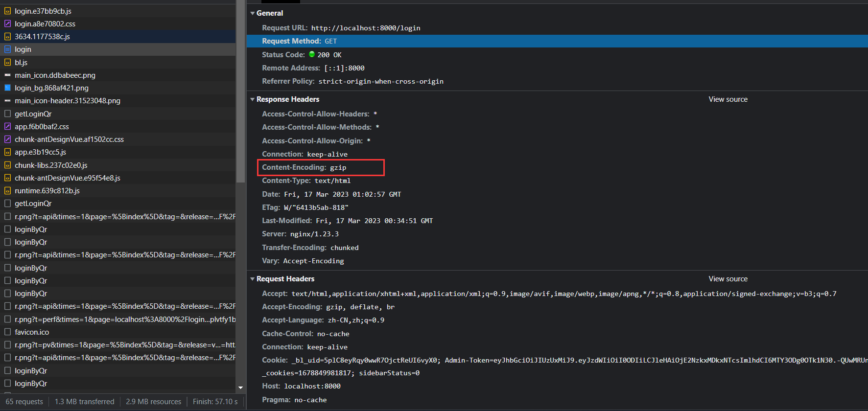868x411 pixels.
Task: Click the stylesheet icon beside login.a8e70802.css
Action: coord(7,23)
